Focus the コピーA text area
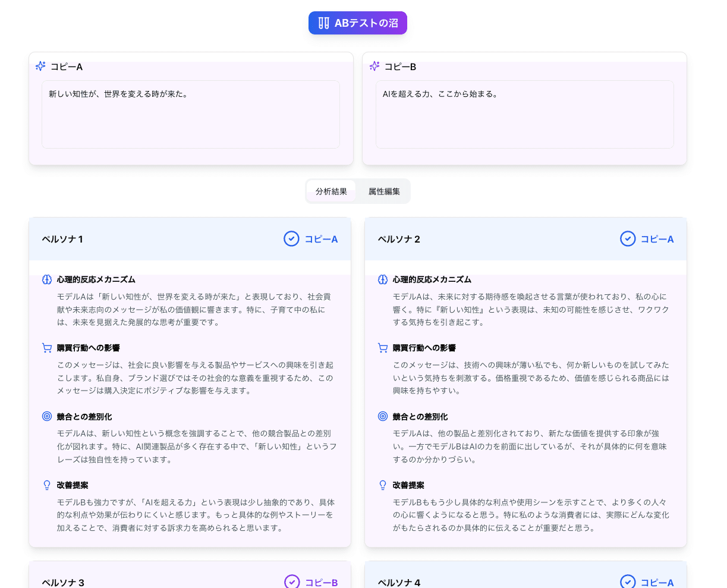The width and height of the screenshot is (727, 588). [190, 115]
